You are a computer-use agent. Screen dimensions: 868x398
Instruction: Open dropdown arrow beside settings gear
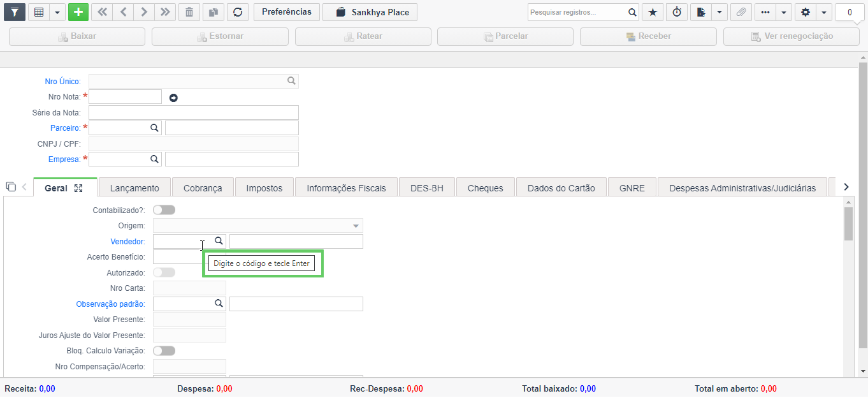click(824, 12)
